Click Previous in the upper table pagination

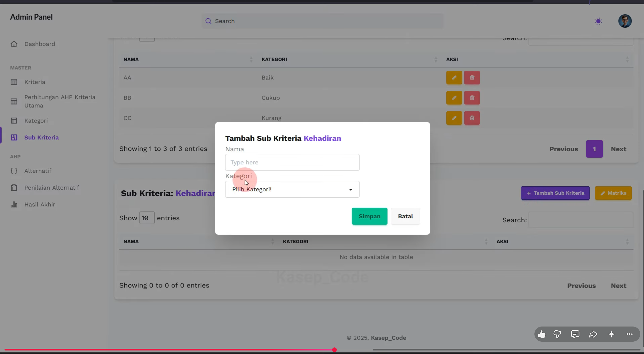pos(563,149)
